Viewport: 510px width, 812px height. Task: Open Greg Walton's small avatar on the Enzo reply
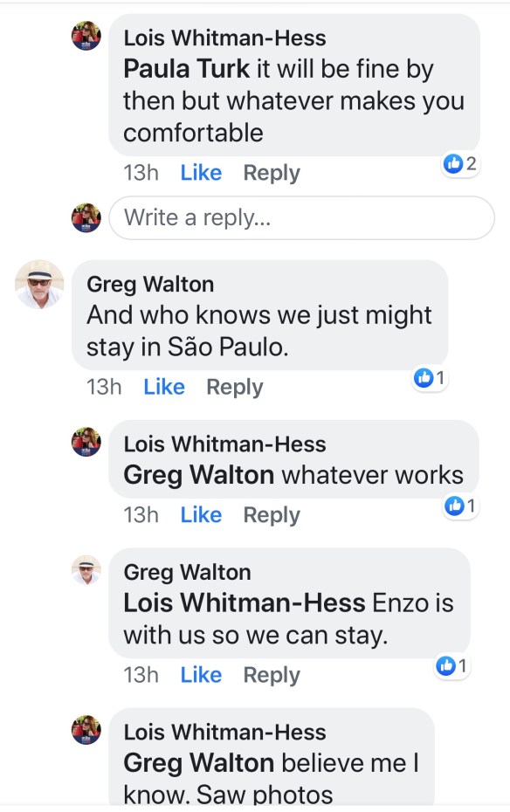[86, 569]
